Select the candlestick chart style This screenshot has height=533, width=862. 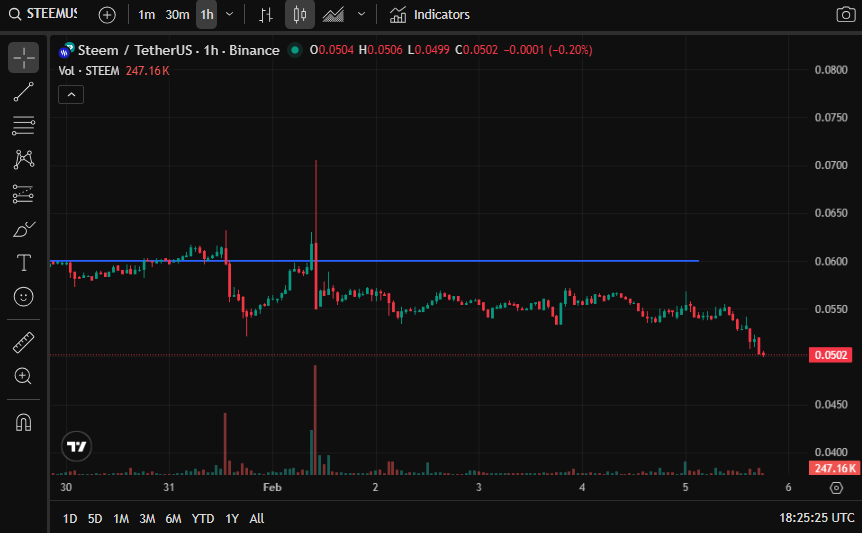click(x=300, y=15)
